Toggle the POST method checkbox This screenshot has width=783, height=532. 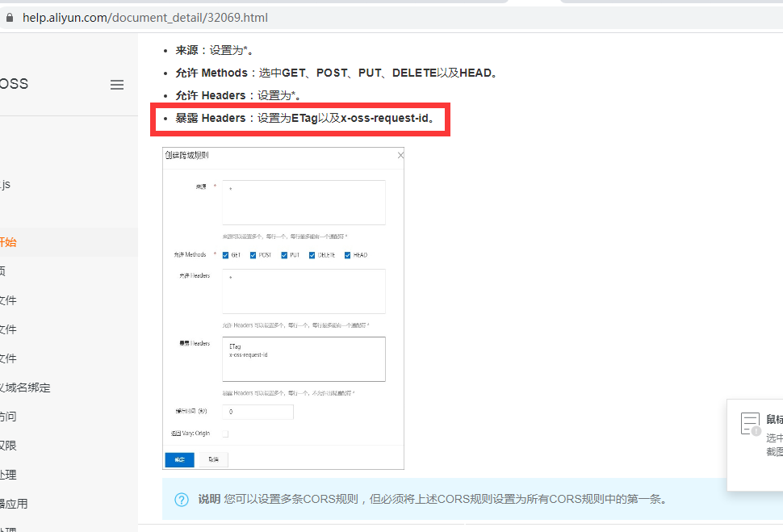pos(253,254)
